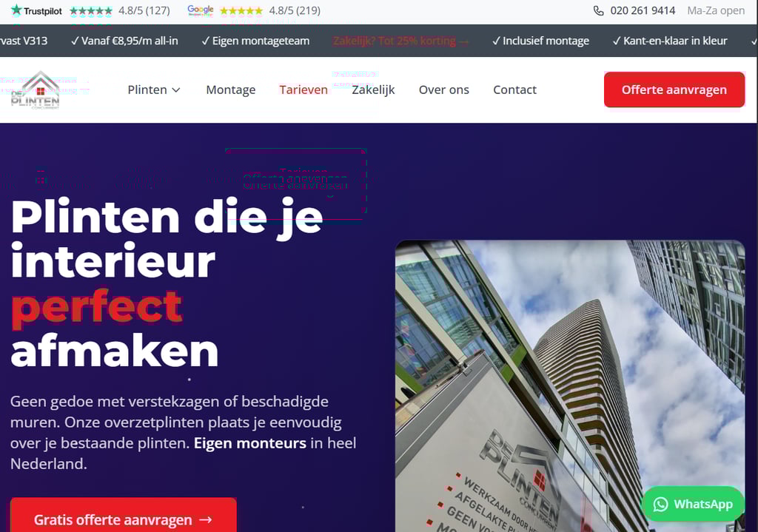Viewport: 758px width, 532px height.
Task: Open the Montage menu item
Action: [x=231, y=90]
